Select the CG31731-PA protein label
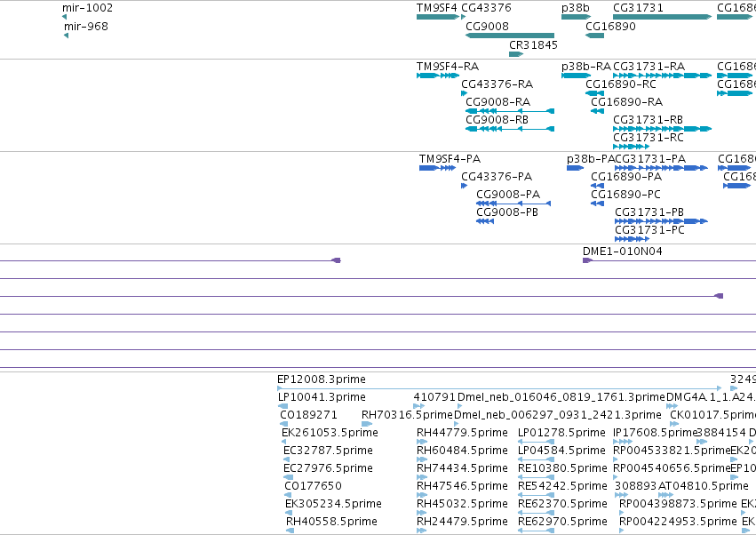 [x=650, y=159]
